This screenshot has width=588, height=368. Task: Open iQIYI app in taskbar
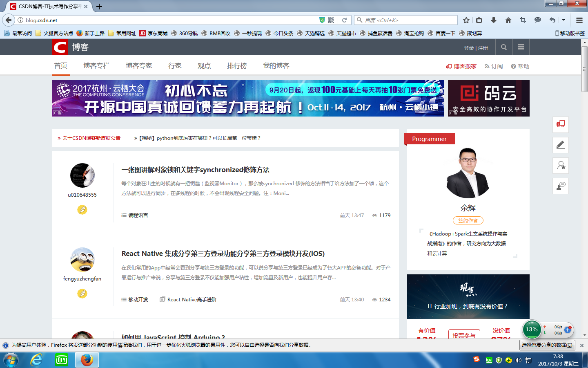(62, 360)
